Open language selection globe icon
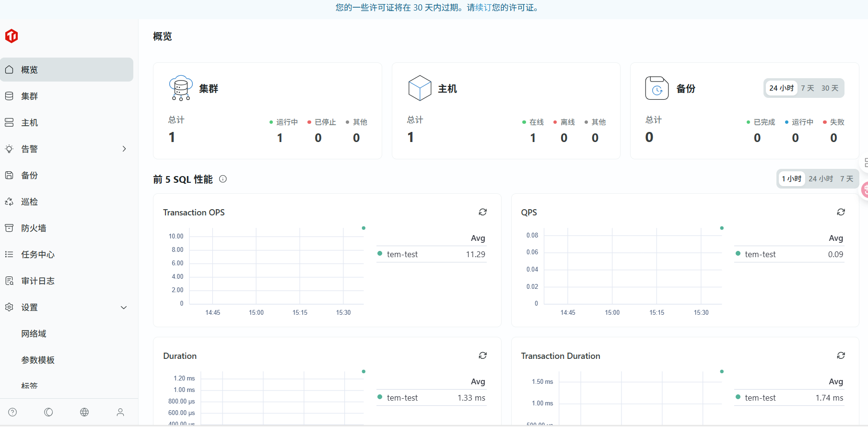Screen dimensions: 868x427 (84, 412)
